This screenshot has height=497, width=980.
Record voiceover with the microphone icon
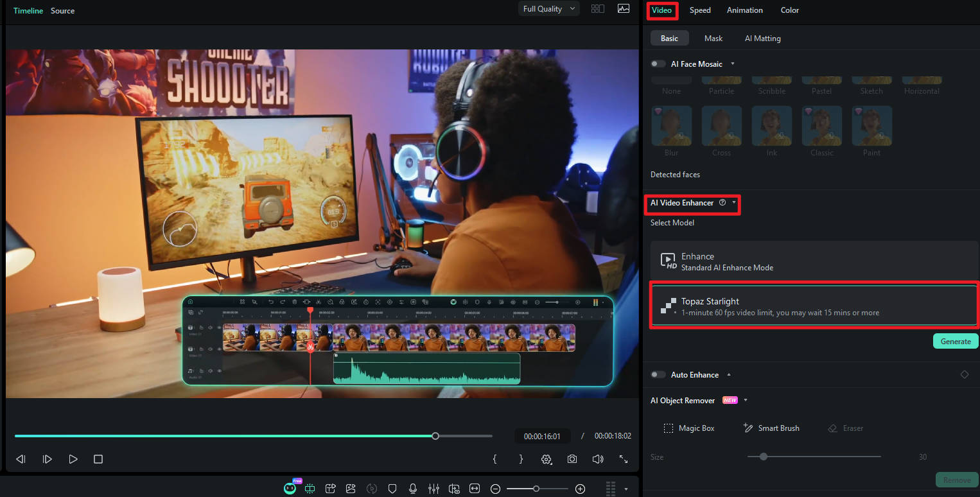coord(412,489)
